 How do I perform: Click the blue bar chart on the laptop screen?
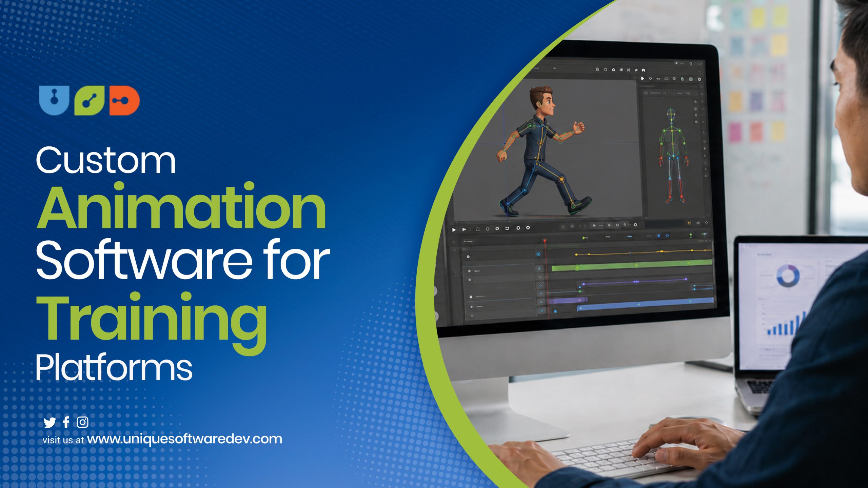click(787, 324)
